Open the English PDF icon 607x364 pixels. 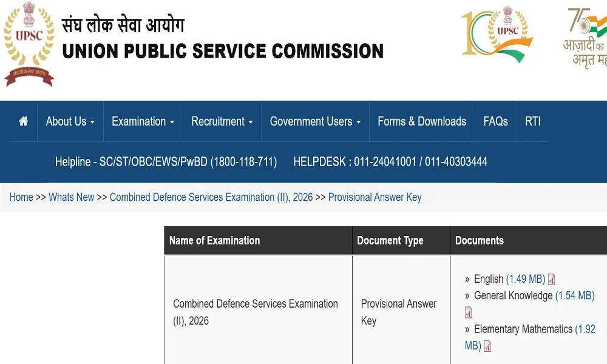(552, 279)
